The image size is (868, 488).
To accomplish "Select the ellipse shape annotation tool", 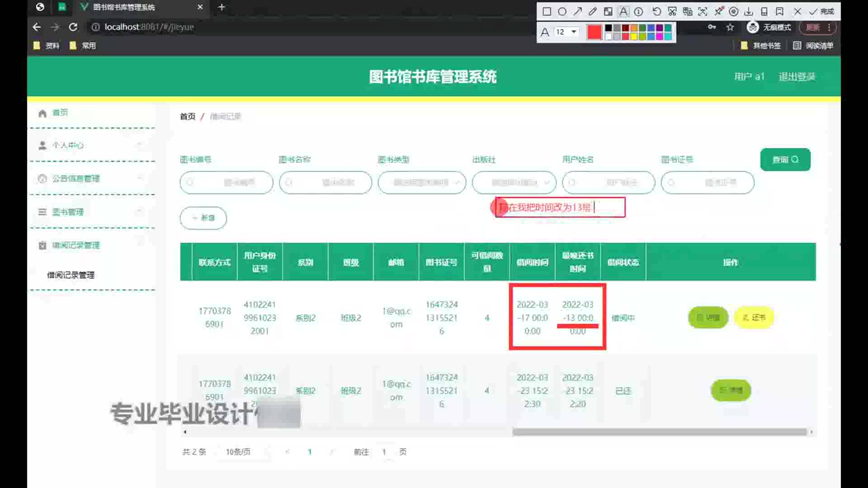I will pos(562,12).
